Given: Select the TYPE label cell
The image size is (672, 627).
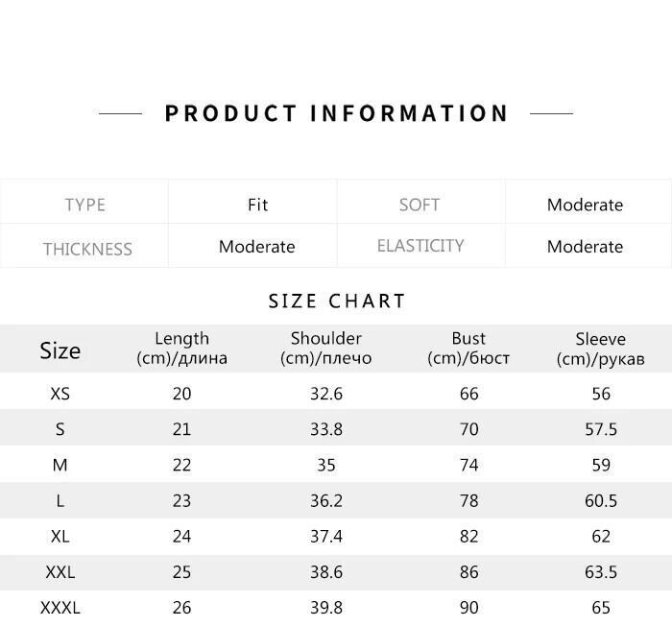Looking at the screenshot, I should [84, 205].
